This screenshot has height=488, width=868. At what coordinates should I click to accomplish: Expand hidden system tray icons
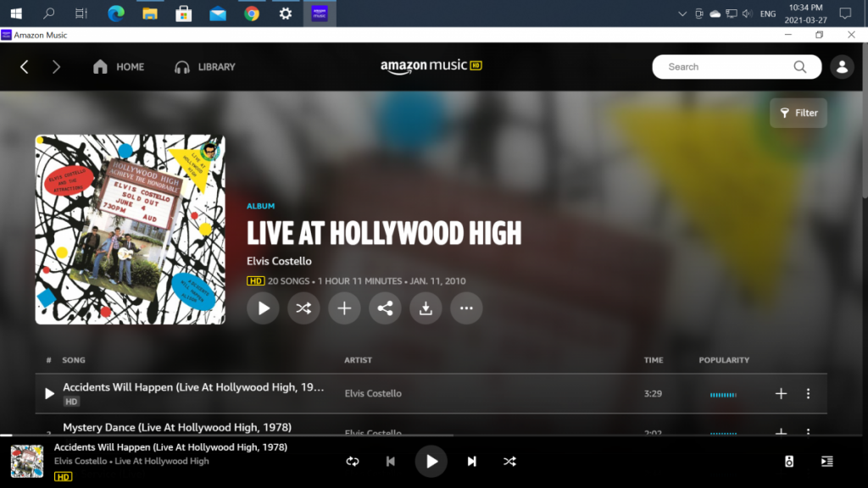point(682,14)
